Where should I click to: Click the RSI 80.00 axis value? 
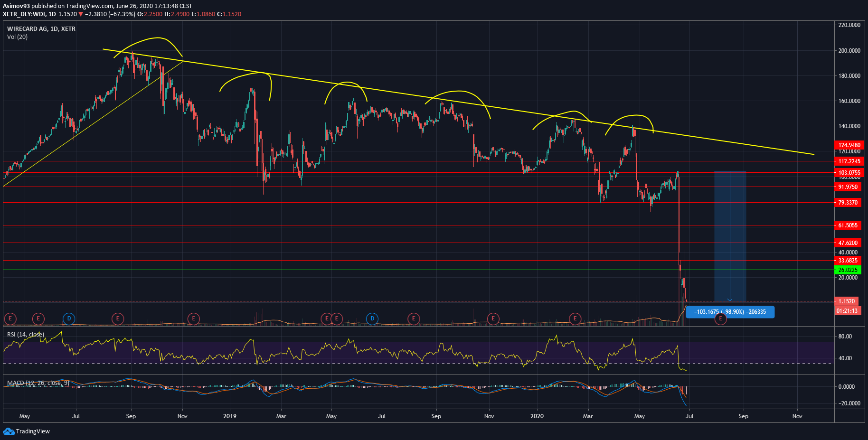[x=845, y=336]
